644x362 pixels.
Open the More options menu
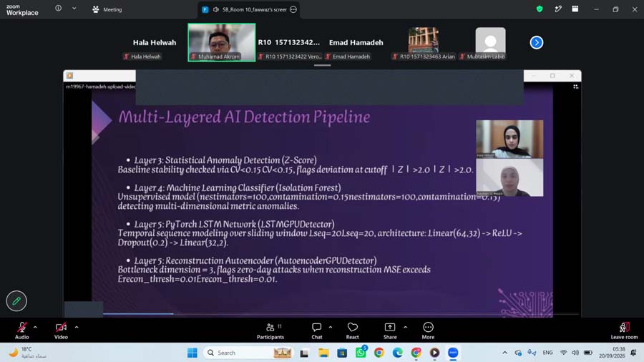(x=428, y=331)
